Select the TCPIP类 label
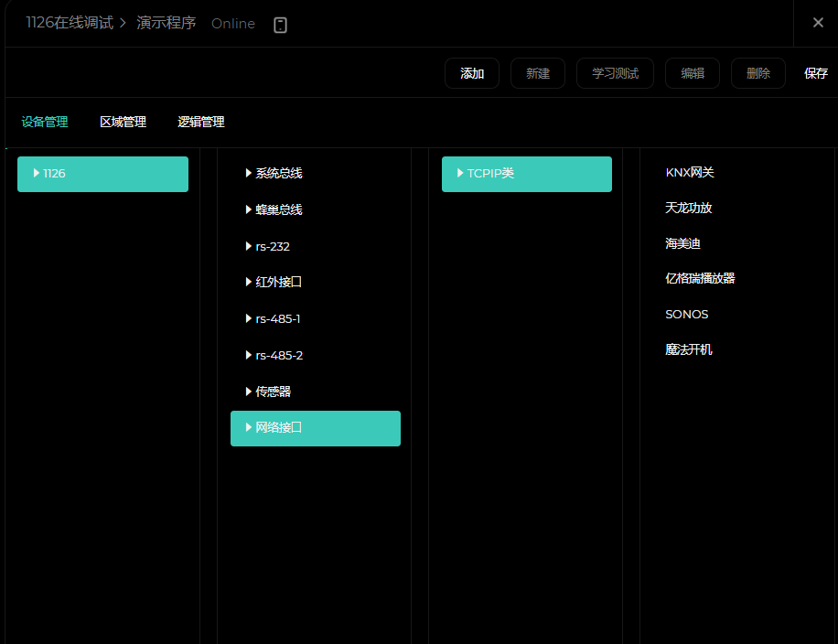Screen dimensions: 838x644 pos(490,173)
